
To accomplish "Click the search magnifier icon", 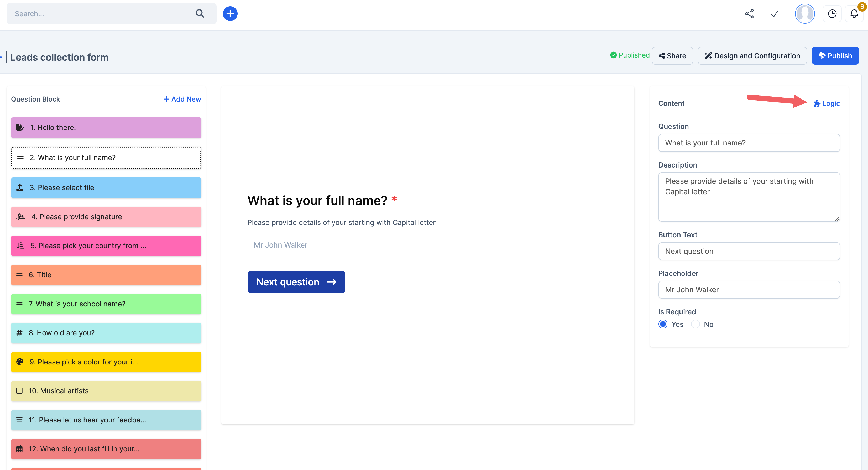I will click(x=200, y=13).
